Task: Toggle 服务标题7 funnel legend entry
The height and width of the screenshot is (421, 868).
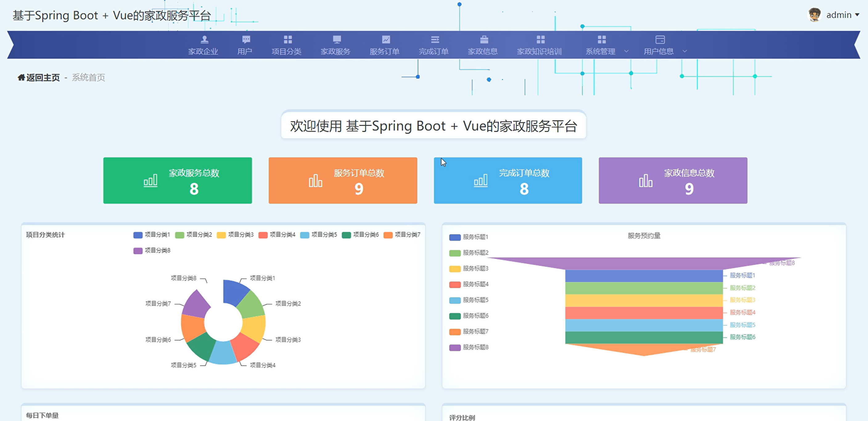Action: pyautogui.click(x=469, y=331)
